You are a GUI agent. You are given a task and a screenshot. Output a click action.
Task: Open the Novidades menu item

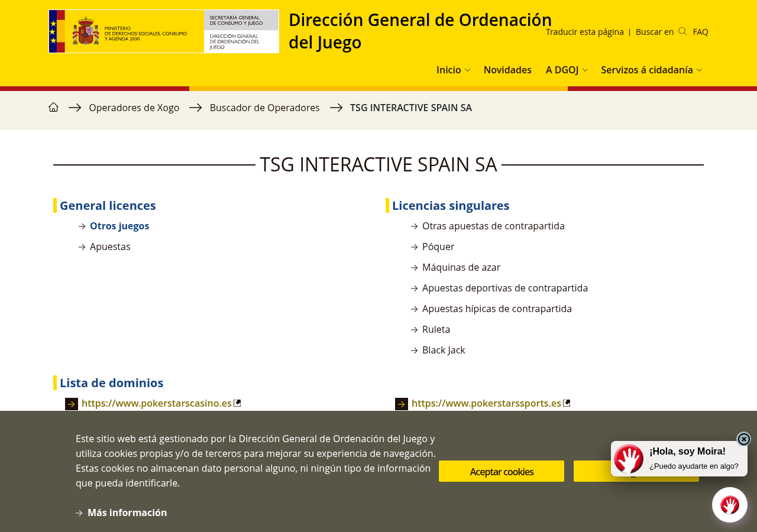(x=507, y=70)
